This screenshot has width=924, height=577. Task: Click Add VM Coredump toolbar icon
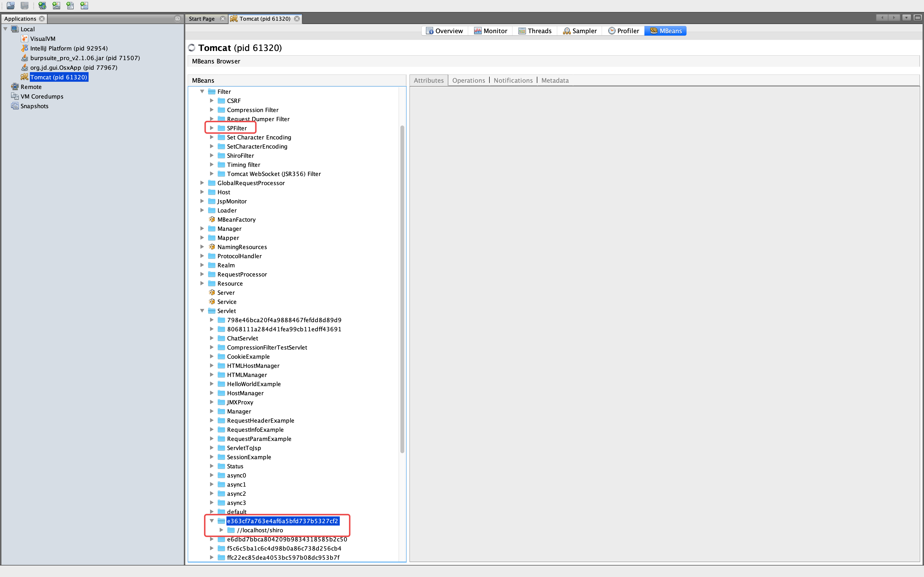pyautogui.click(x=70, y=5)
